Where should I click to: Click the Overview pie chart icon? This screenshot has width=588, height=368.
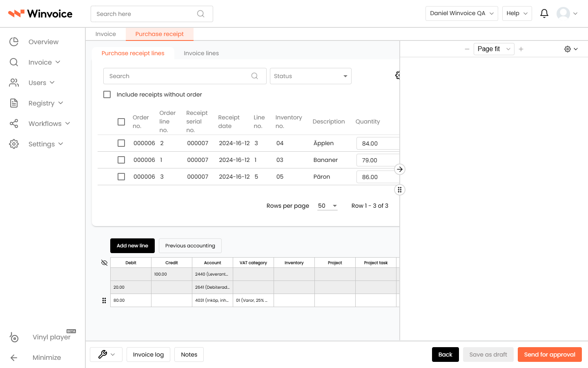(x=14, y=42)
